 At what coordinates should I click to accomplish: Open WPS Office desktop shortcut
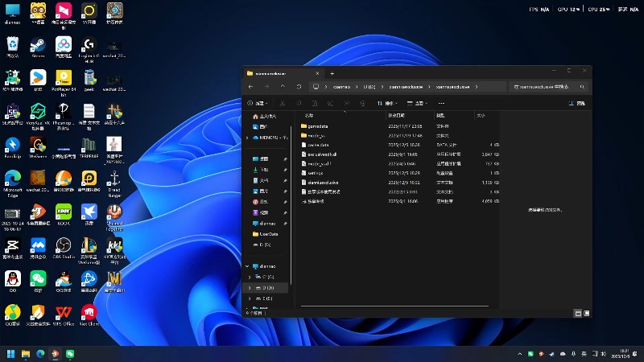(64, 312)
